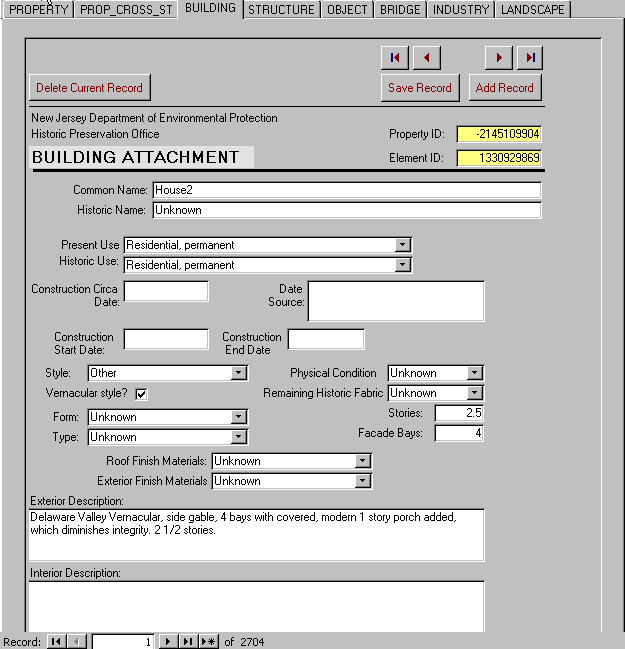Click the Construction Start Date field

point(166,339)
